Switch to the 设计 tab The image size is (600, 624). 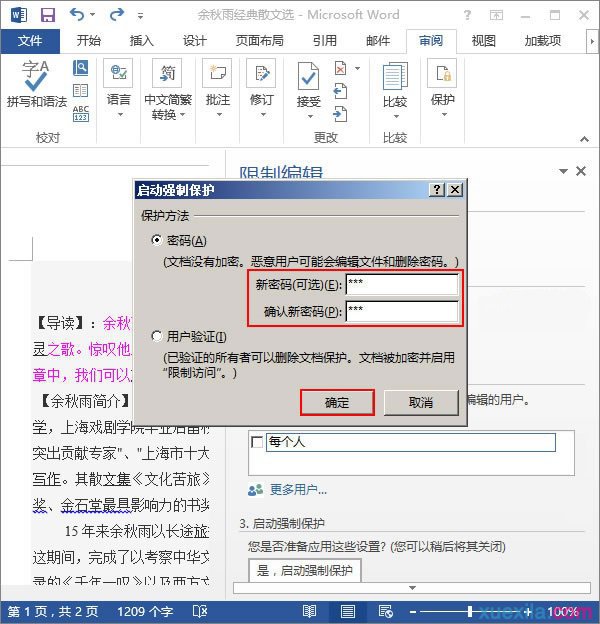click(x=195, y=41)
